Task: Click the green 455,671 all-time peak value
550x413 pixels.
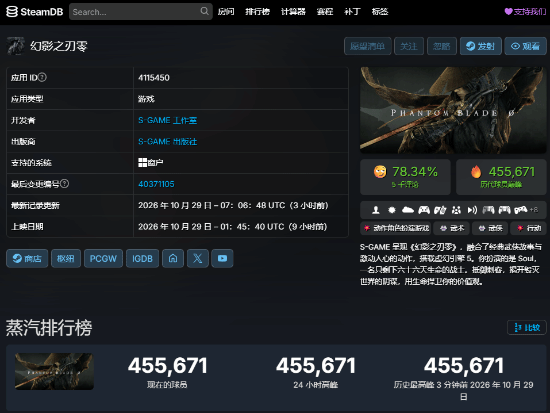Action: (512, 172)
